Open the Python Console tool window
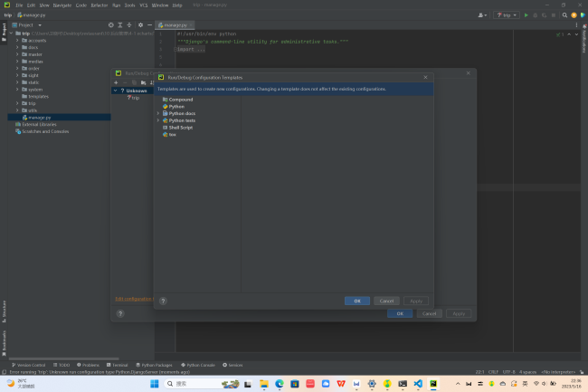 click(198, 365)
